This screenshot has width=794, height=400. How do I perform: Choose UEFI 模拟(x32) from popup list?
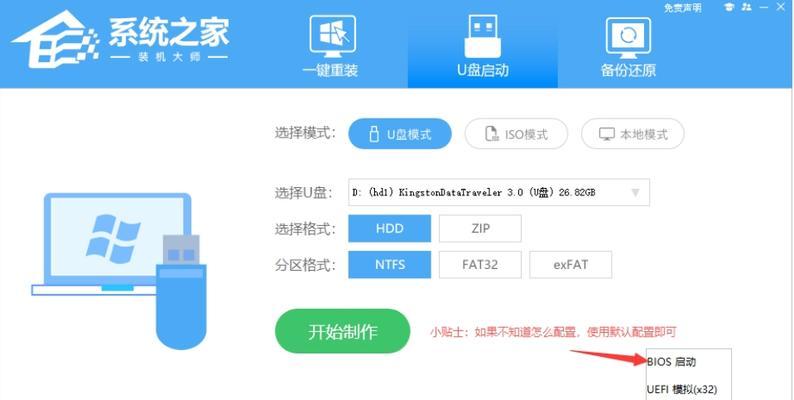[x=682, y=389]
